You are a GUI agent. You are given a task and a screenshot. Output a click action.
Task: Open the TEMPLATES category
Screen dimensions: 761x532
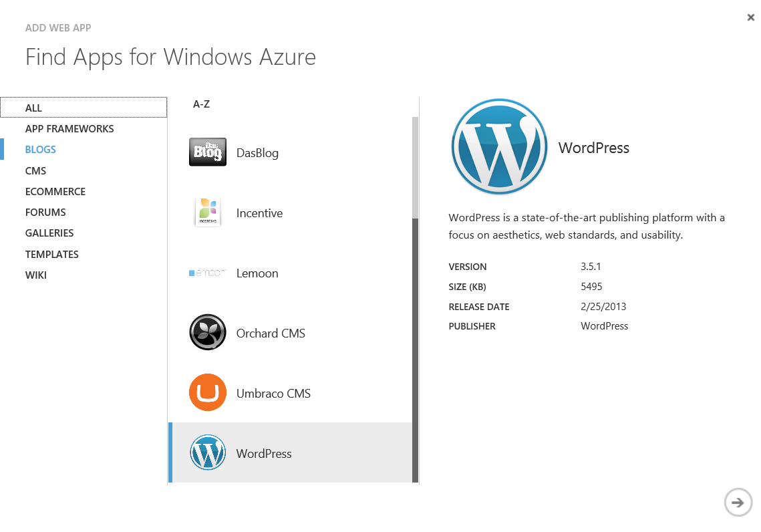[x=51, y=254]
